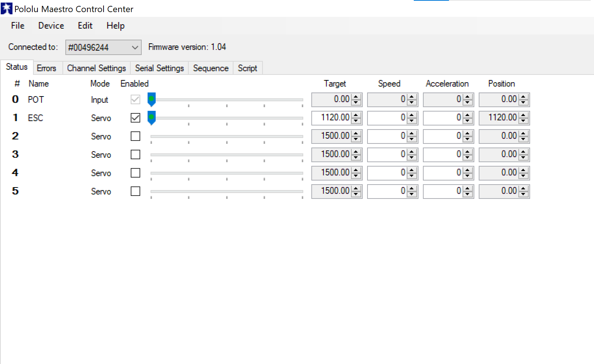Click channel 5 acceleration input field

[443, 191]
